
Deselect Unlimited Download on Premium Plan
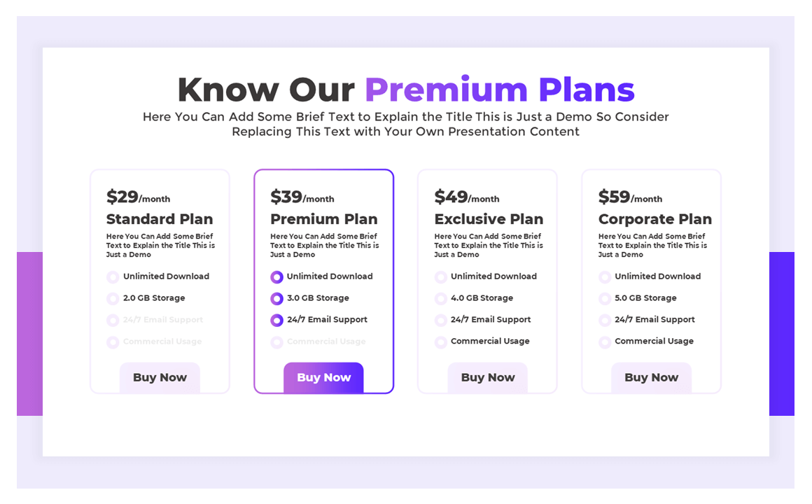276,276
